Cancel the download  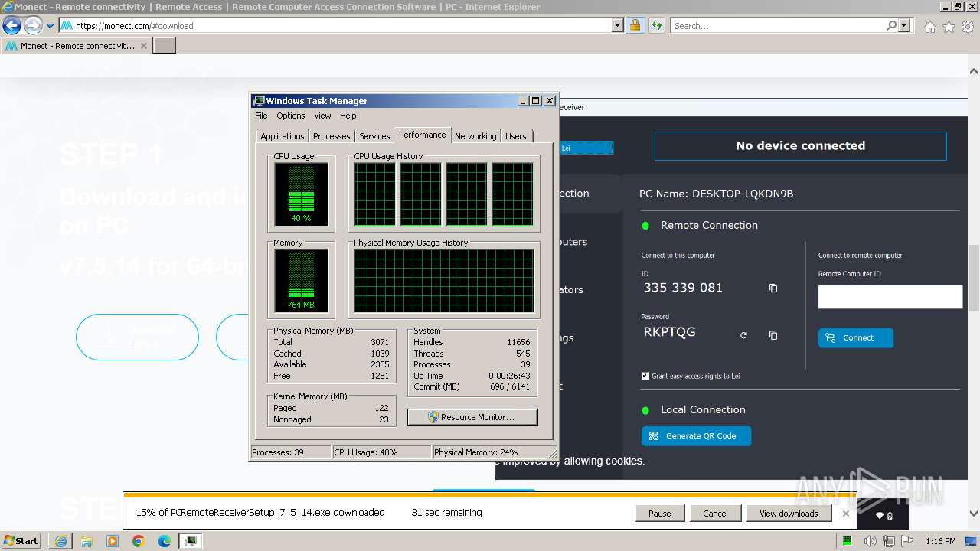715,514
